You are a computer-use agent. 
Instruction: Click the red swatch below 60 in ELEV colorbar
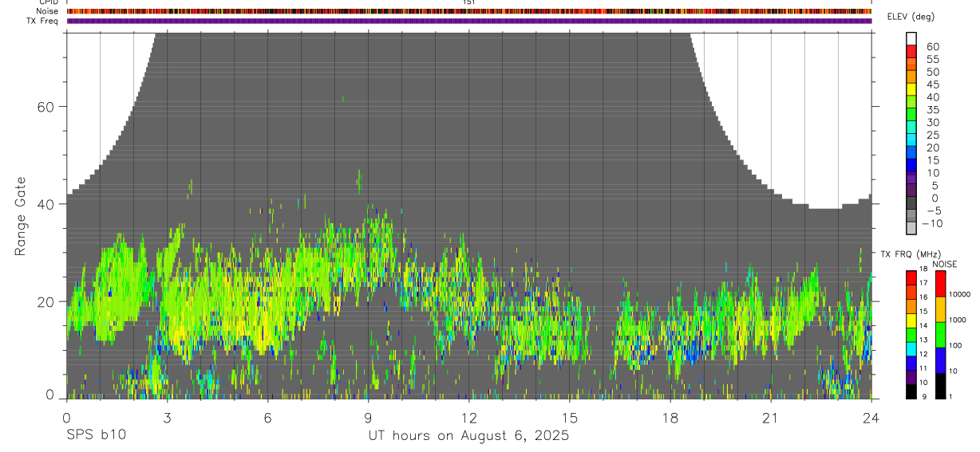point(911,51)
